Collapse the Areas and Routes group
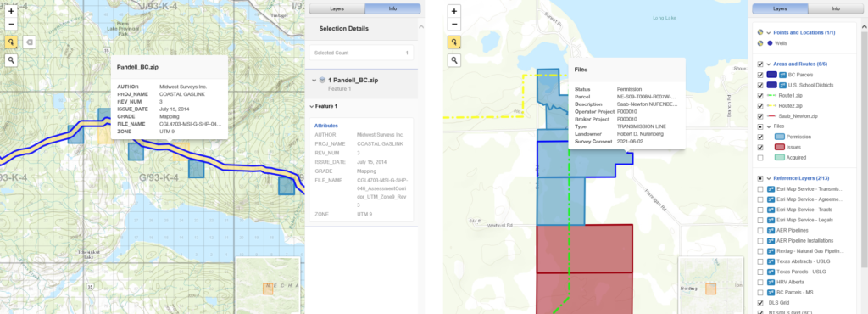The image size is (868, 314). [x=768, y=64]
